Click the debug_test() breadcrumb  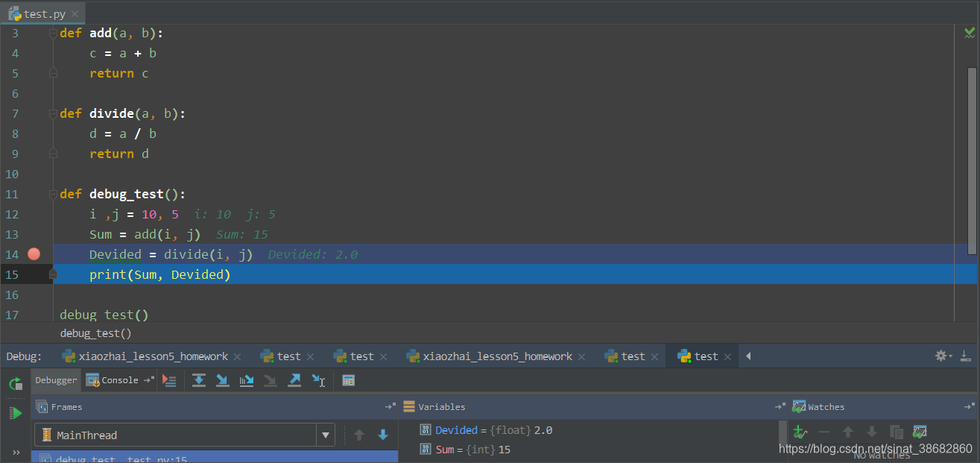(x=95, y=334)
